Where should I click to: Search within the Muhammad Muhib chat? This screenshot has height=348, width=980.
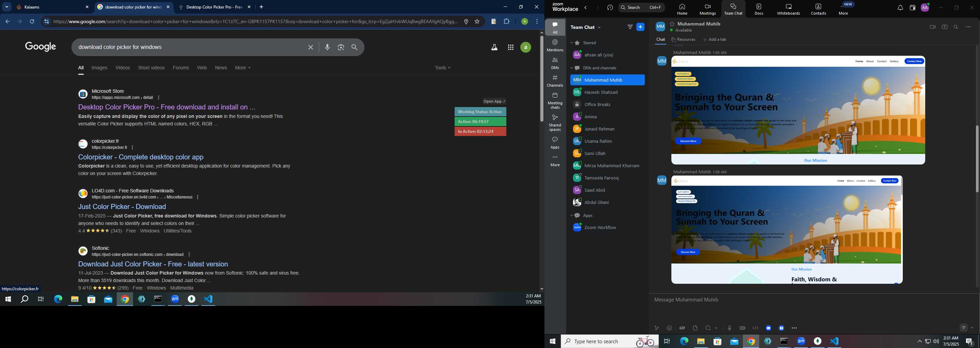click(x=956, y=27)
